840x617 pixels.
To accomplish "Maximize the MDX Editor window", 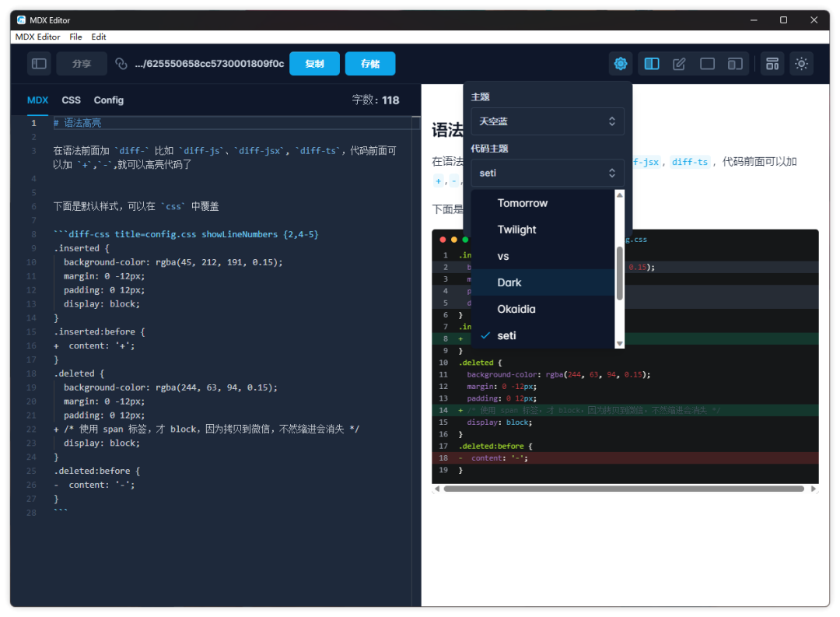I will pos(783,19).
